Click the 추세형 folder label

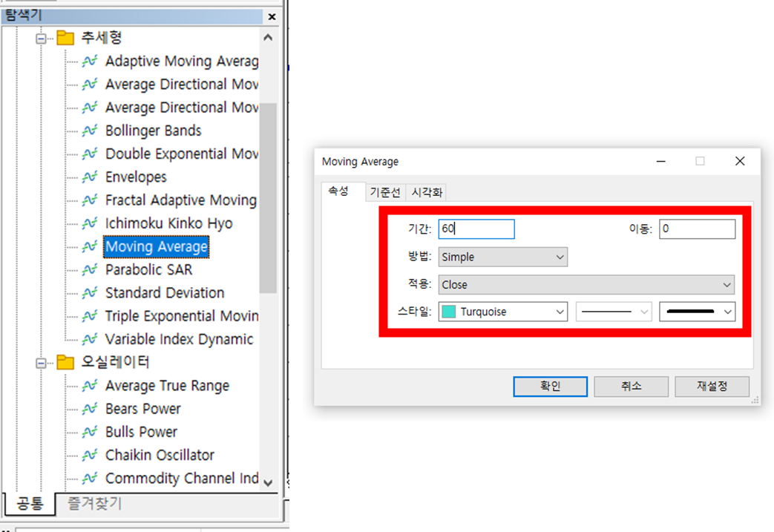point(101,38)
